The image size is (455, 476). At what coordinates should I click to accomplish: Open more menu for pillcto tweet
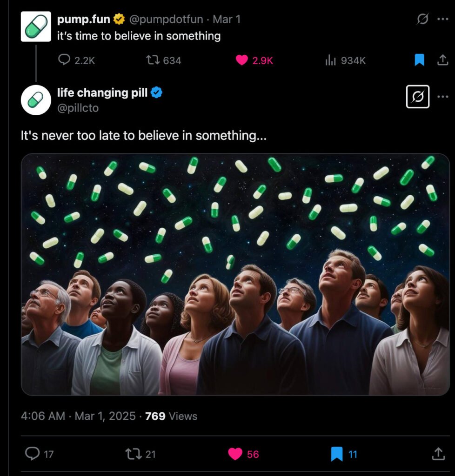click(443, 97)
